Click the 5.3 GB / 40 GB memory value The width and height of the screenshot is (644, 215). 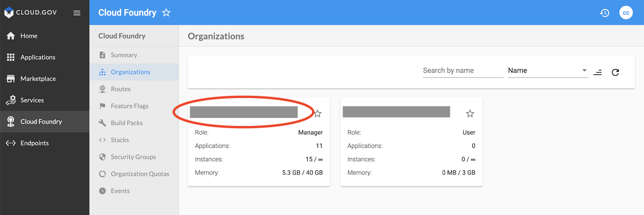302,173
